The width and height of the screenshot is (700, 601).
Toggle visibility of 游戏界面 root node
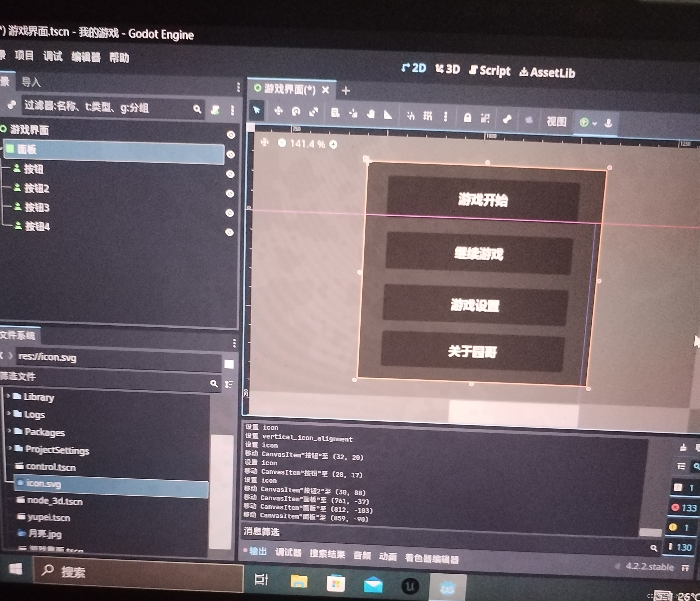click(231, 135)
